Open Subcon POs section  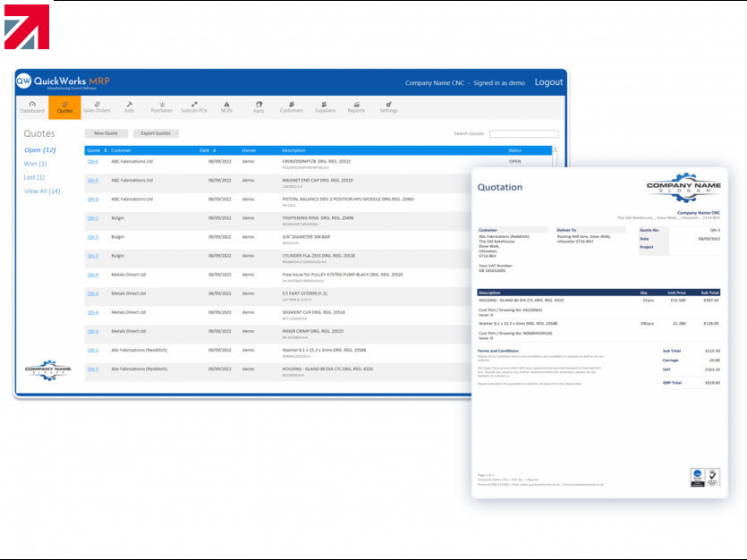coord(194,107)
